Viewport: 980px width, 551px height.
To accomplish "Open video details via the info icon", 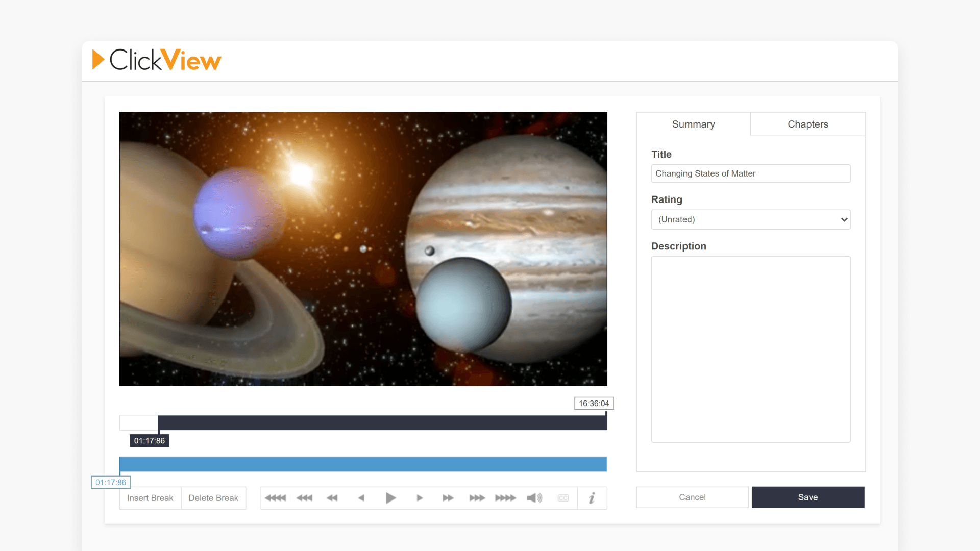I will (592, 497).
